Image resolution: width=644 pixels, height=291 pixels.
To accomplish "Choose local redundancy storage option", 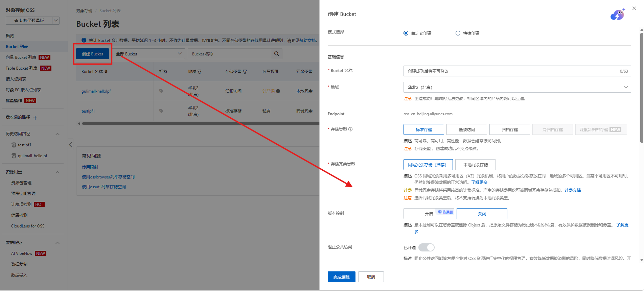I will click(476, 165).
